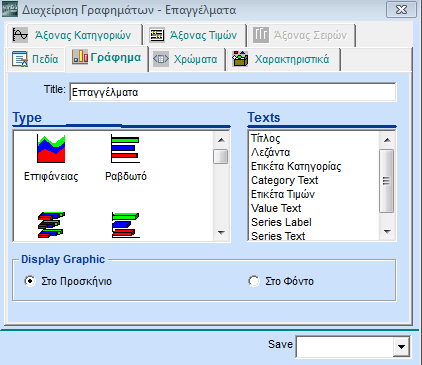Screen dimensions: 422x365
Task: Click the Type list scrollbar thumb
Action: 221,157
